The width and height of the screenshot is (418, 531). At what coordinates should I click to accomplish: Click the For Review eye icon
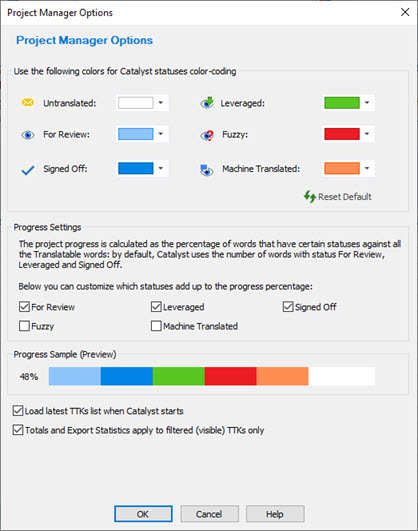pyautogui.click(x=28, y=135)
